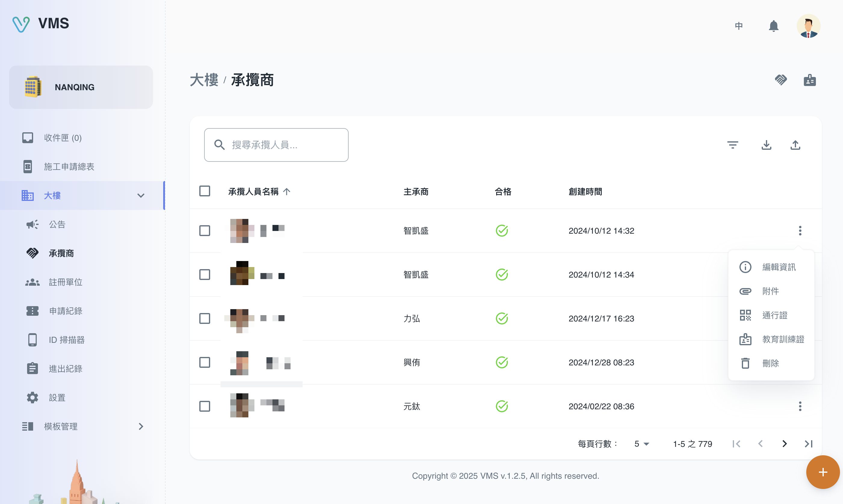Click the notification bell icon
The image size is (843, 504).
pos(773,26)
